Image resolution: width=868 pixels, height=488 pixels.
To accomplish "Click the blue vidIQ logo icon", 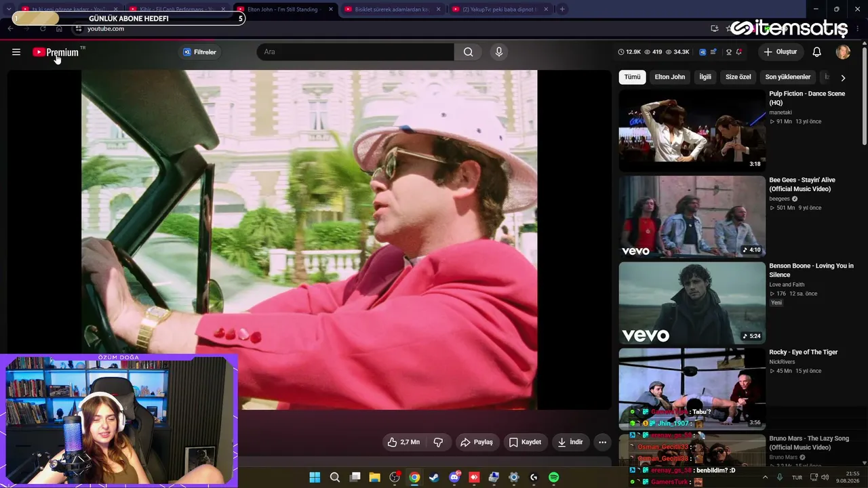I will point(703,52).
